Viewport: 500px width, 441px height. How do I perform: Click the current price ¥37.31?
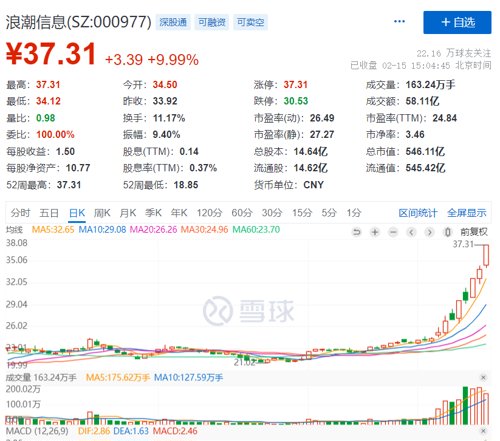pos(51,54)
